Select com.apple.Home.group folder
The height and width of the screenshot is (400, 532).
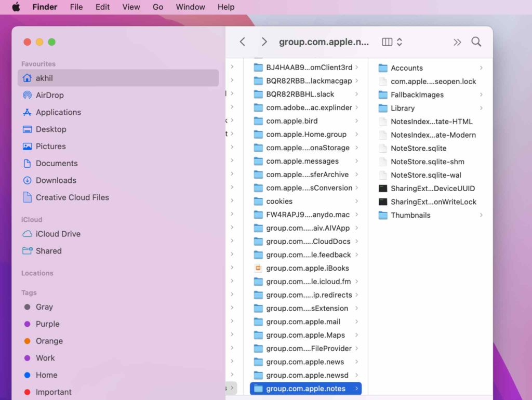(x=305, y=135)
